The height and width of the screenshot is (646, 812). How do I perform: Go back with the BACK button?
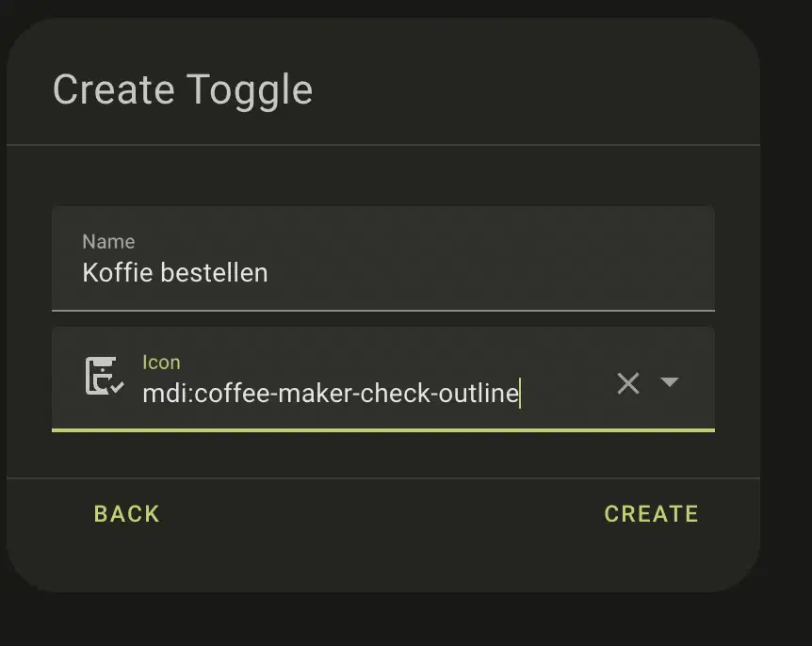click(x=127, y=514)
